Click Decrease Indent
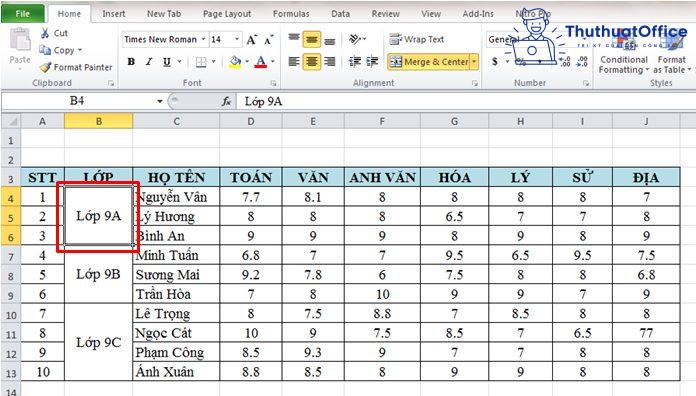Screen dimensions: 696x396 (355, 62)
